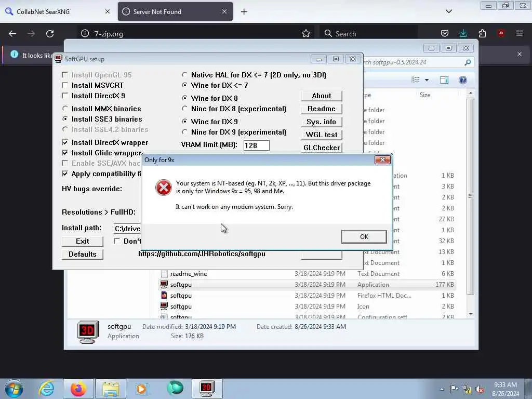Image resolution: width=532 pixels, height=399 pixels.
Task: Select the softgpu Application file row
Action: pos(308,284)
